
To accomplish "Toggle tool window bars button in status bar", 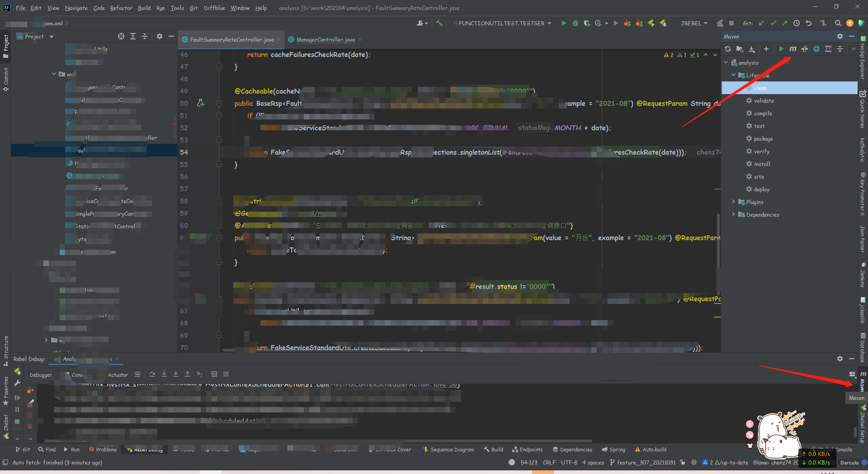I will pyautogui.click(x=5, y=462).
